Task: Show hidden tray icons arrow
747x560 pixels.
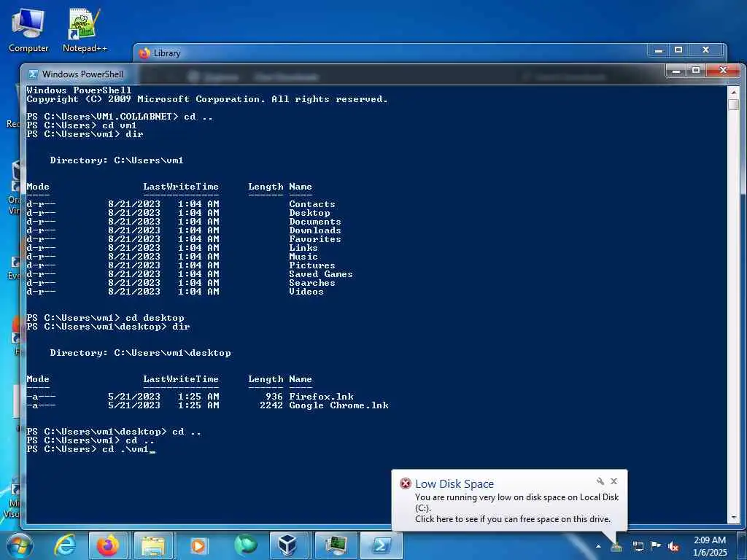Action: 598,546
